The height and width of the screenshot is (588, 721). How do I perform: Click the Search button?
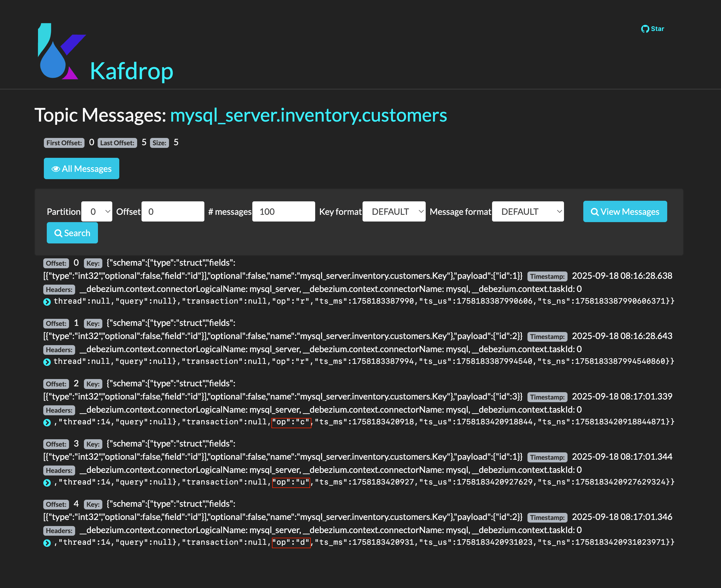(x=72, y=233)
